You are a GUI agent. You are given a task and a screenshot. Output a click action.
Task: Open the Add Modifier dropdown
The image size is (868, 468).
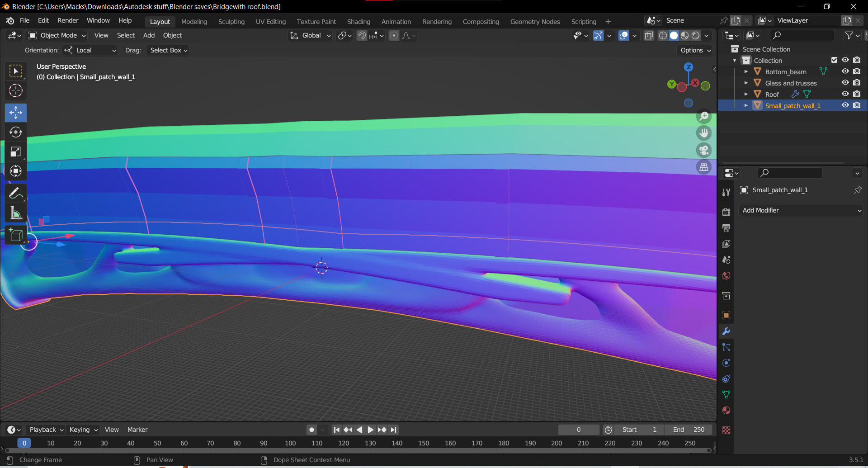(x=801, y=210)
